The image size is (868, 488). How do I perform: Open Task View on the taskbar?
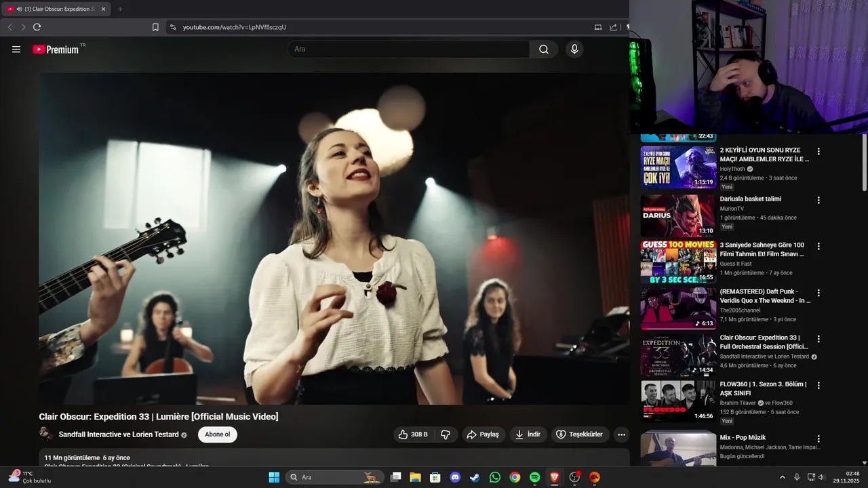pos(396,477)
